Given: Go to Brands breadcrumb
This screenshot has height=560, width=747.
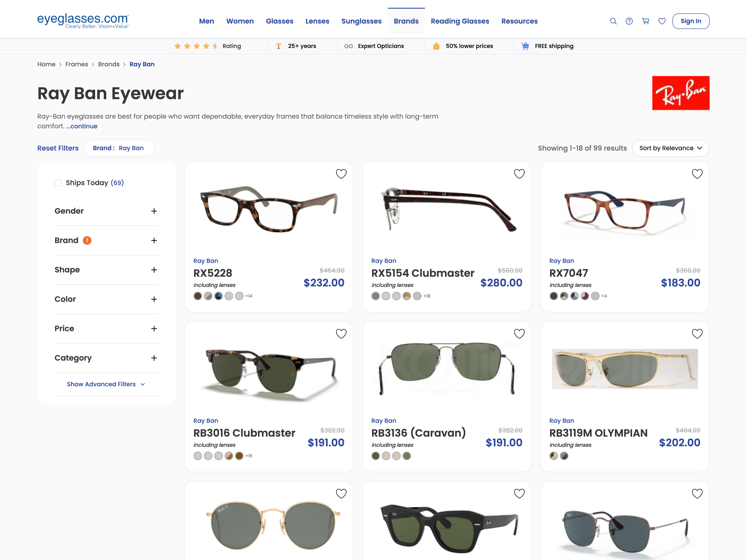Looking at the screenshot, I should (x=109, y=64).
